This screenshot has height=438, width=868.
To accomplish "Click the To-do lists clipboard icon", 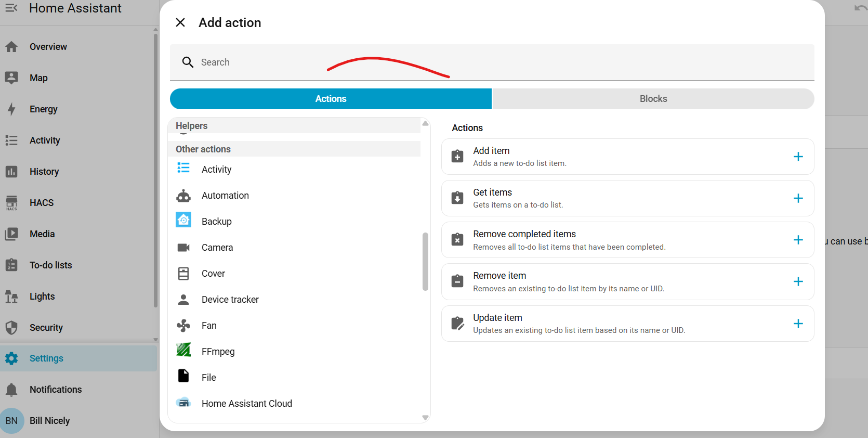I will [11, 265].
